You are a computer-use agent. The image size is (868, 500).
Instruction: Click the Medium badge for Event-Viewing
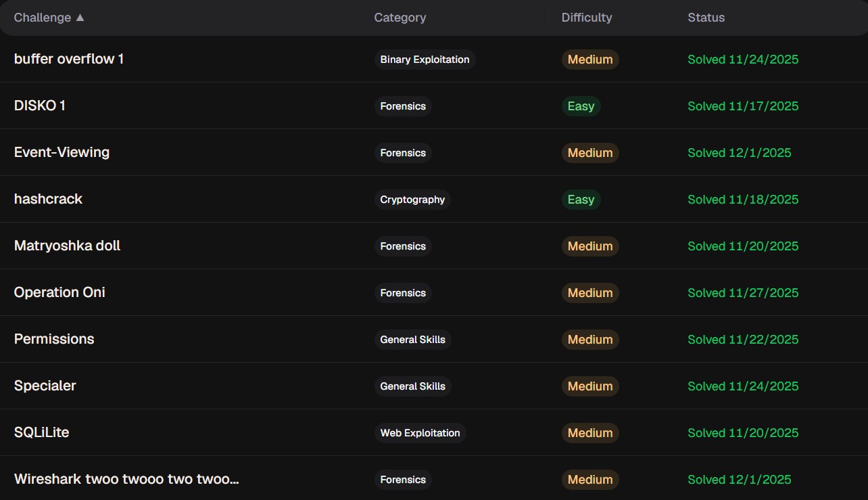click(x=590, y=153)
